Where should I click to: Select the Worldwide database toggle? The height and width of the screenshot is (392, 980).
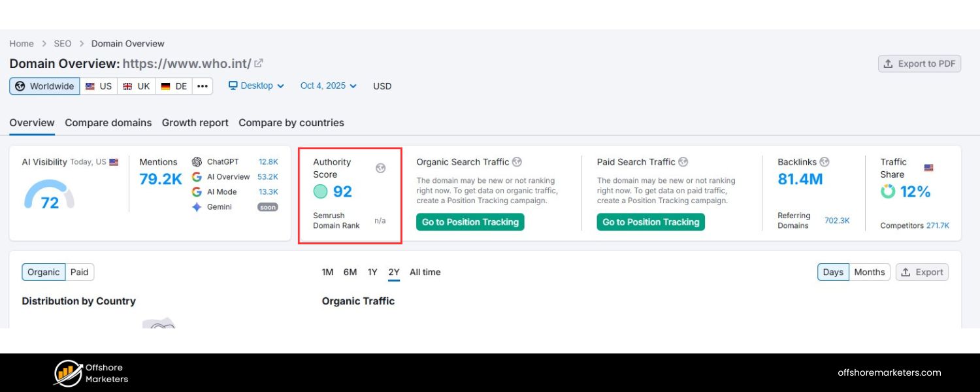click(44, 86)
